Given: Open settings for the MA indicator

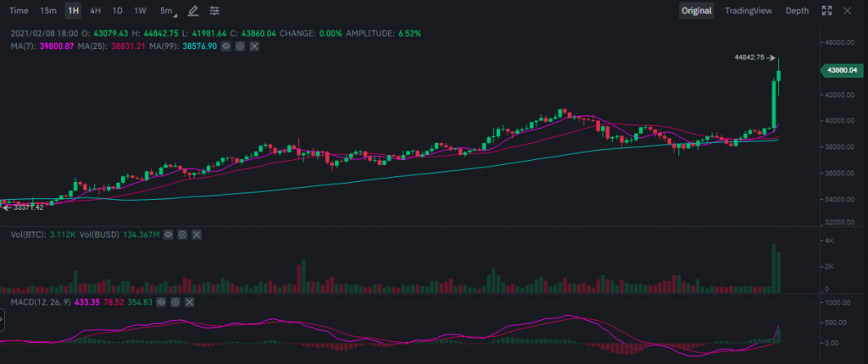Looking at the screenshot, I should (x=240, y=45).
